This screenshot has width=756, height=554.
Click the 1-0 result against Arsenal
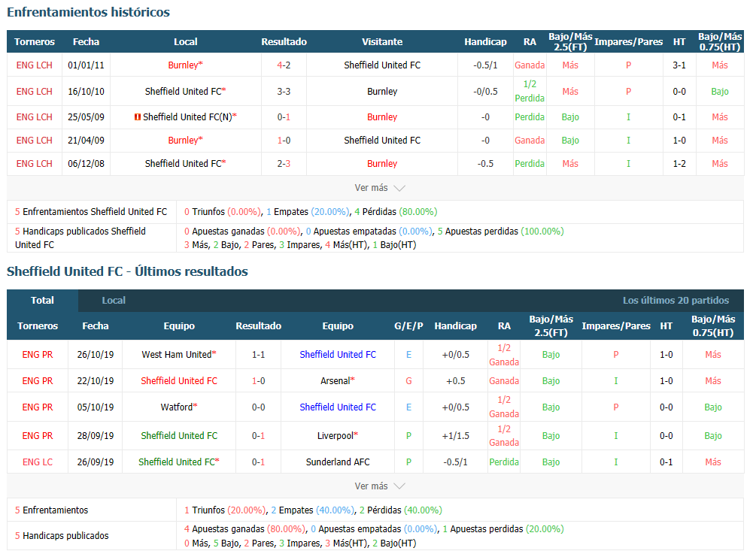pos(259,381)
